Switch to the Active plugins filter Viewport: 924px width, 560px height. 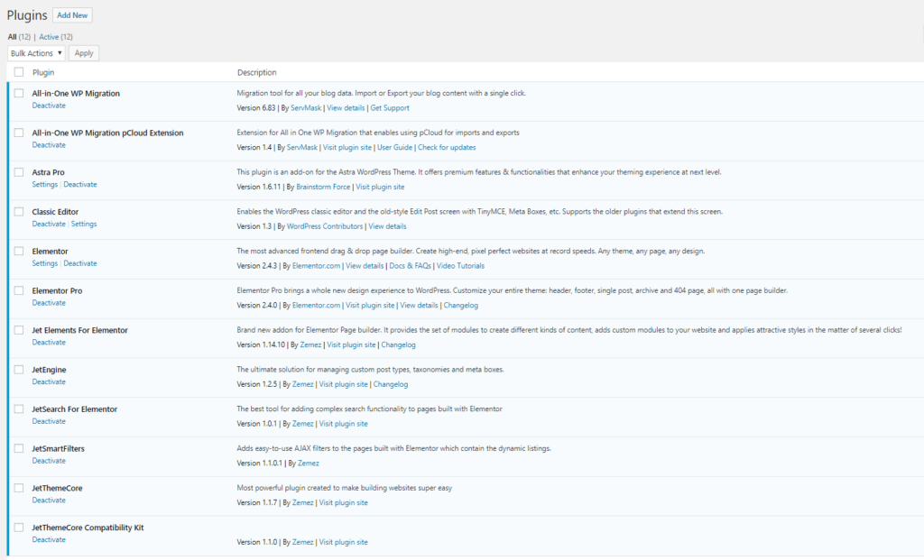tap(49, 37)
